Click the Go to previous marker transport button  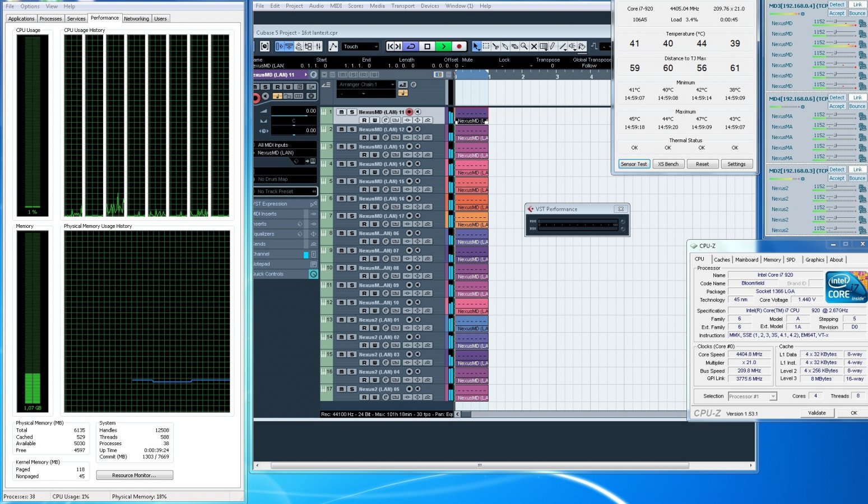point(390,46)
